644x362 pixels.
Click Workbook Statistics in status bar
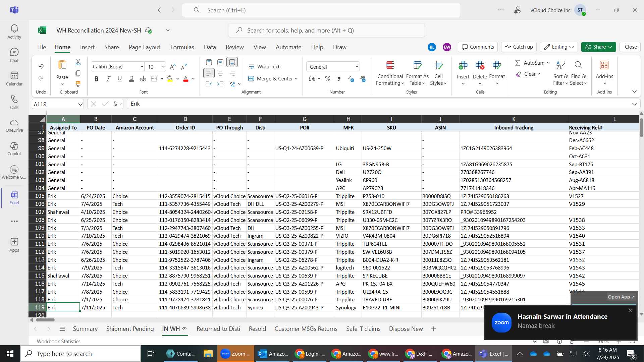(x=59, y=341)
